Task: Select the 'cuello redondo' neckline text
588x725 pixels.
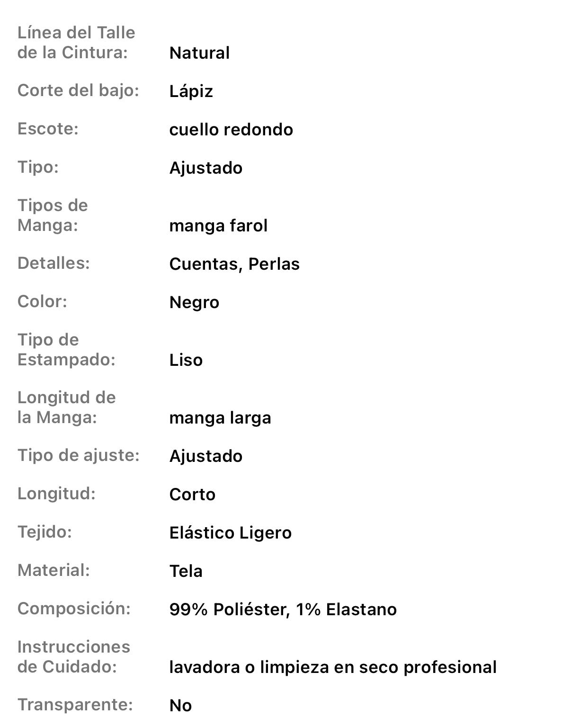Action: pos(231,130)
